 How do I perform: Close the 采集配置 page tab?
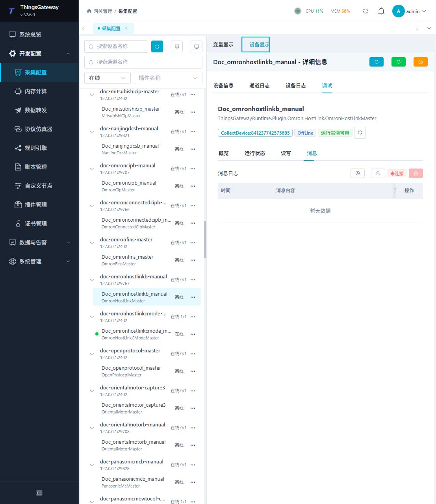tap(126, 28)
